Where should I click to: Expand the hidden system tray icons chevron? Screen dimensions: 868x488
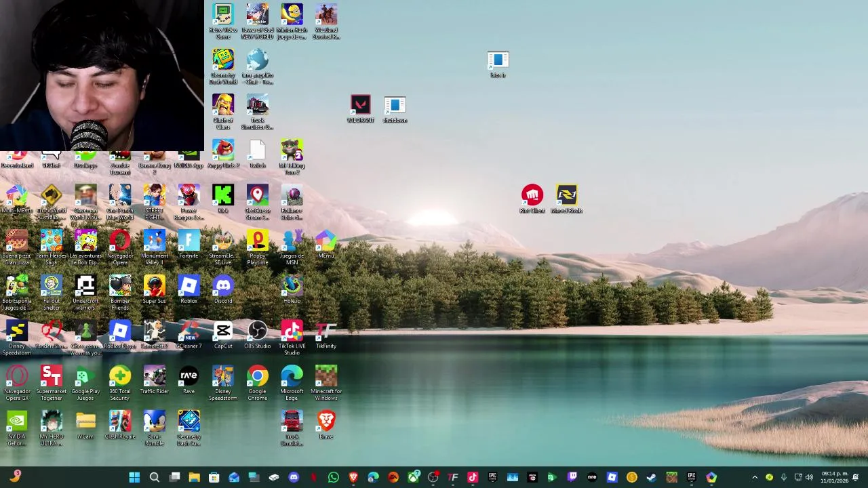pos(755,477)
